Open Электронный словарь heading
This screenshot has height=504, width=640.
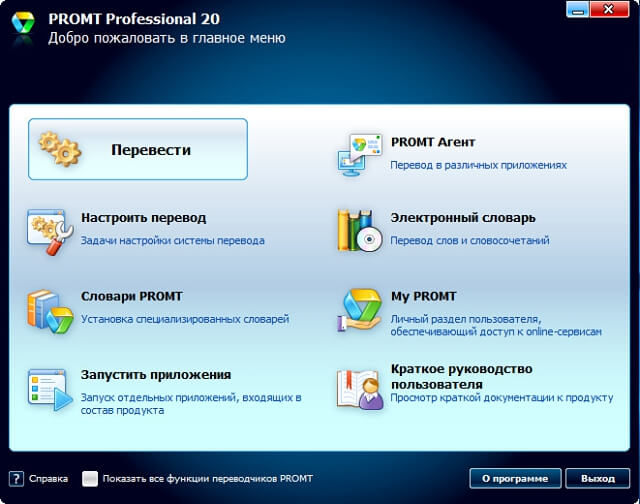(x=463, y=218)
